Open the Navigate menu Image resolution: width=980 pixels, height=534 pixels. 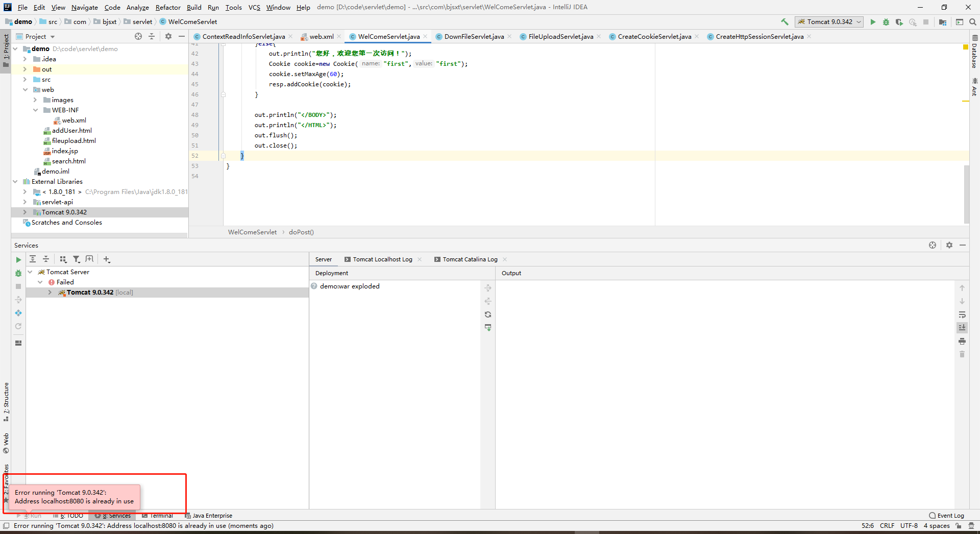click(85, 7)
